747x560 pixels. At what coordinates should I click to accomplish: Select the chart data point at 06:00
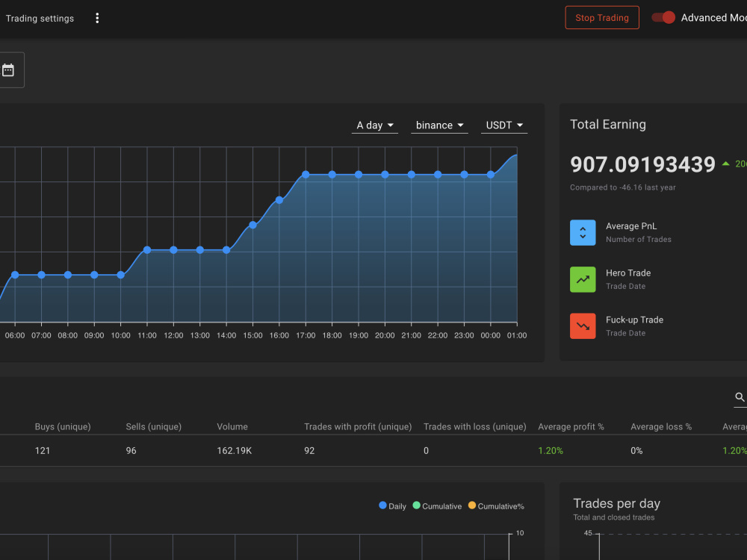pos(15,275)
